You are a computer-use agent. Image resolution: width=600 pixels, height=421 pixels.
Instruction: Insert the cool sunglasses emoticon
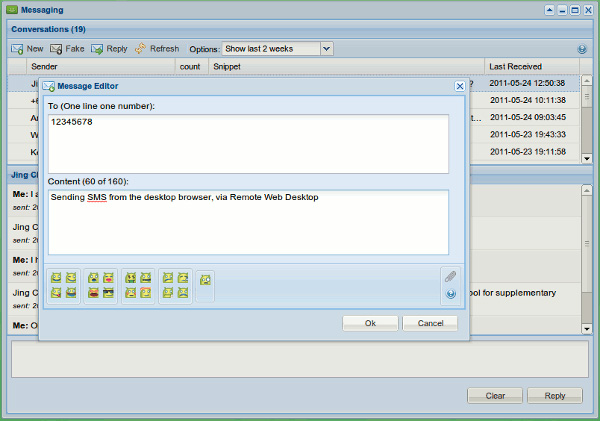tap(108, 293)
